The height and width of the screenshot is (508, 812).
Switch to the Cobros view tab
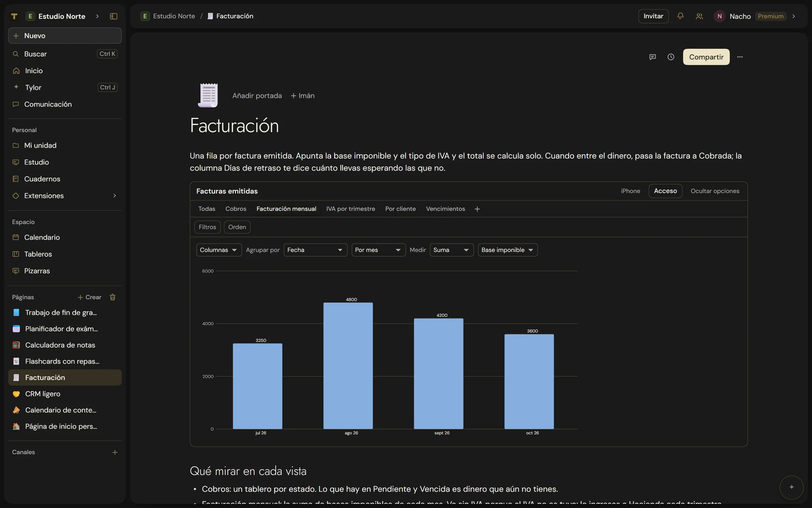(x=236, y=209)
